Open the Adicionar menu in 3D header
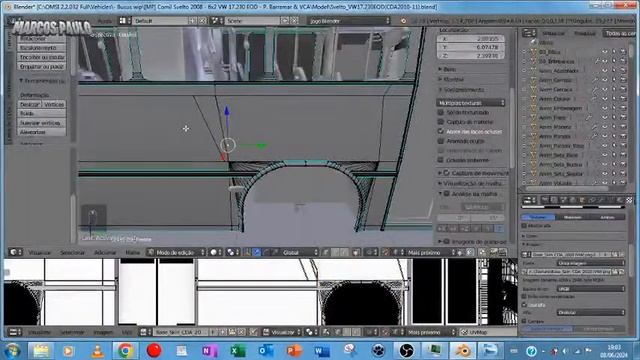Viewport: 640px width, 360px height. tap(105, 253)
